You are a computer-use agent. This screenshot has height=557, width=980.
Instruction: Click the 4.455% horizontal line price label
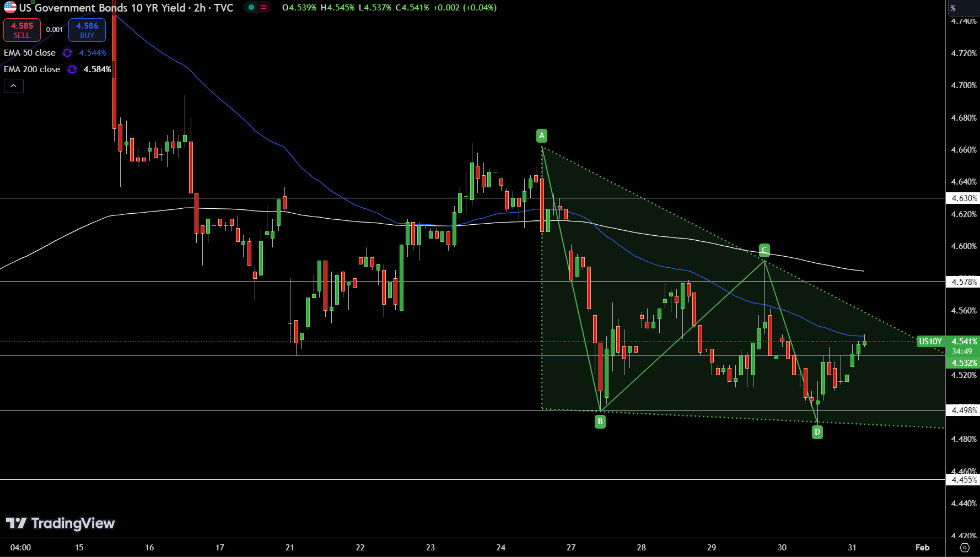(x=963, y=480)
